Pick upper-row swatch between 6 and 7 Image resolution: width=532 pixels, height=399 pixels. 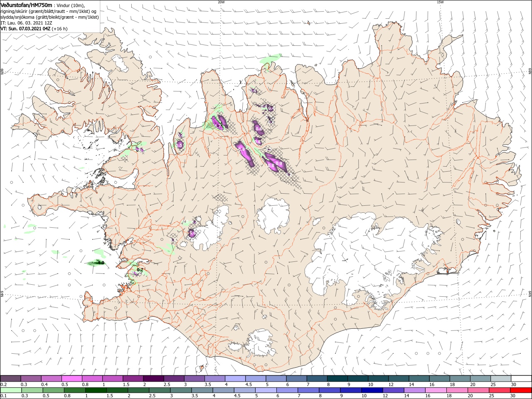click(x=297, y=378)
